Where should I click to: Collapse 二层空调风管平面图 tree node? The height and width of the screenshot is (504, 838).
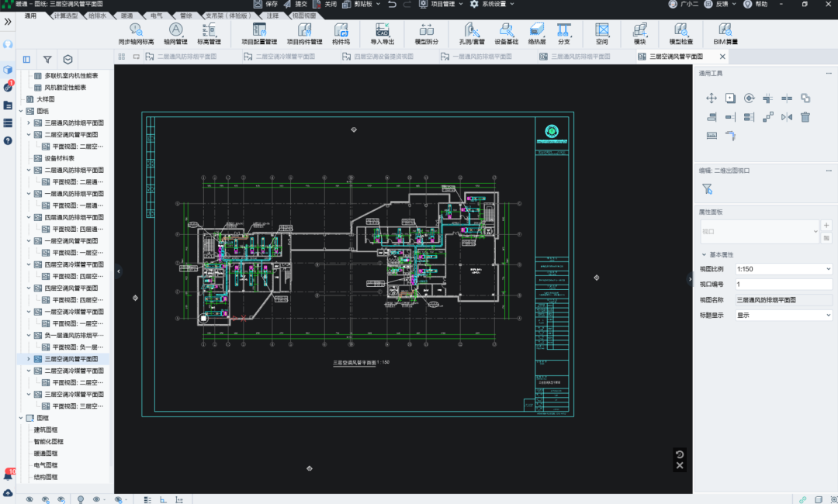click(x=29, y=135)
